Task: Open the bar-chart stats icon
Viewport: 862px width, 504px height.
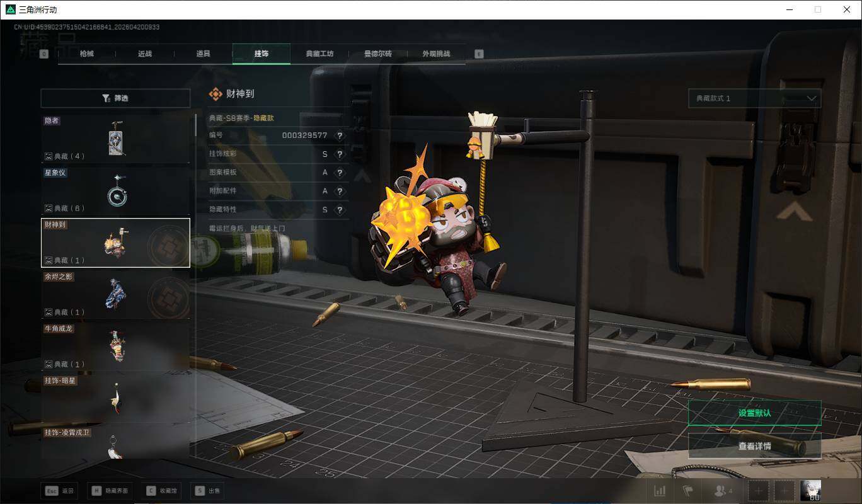Action: pyautogui.click(x=660, y=491)
